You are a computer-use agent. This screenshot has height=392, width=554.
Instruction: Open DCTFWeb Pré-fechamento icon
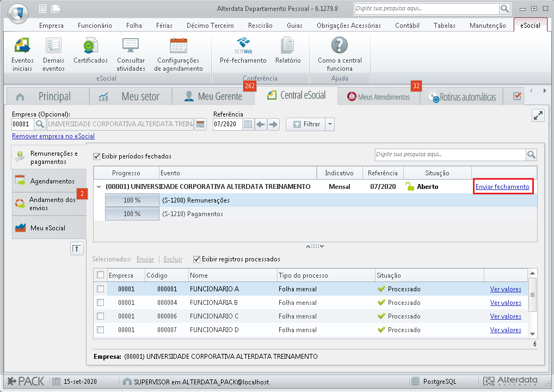pyautogui.click(x=243, y=51)
